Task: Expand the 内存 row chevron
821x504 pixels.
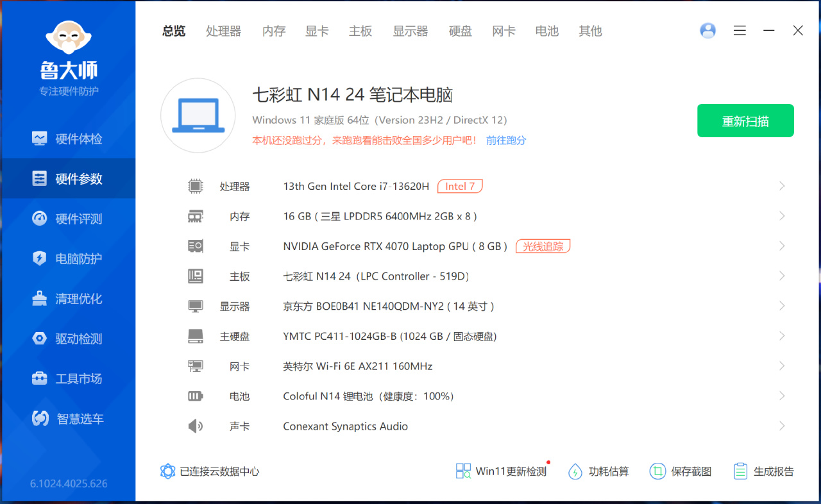Action: pos(782,216)
